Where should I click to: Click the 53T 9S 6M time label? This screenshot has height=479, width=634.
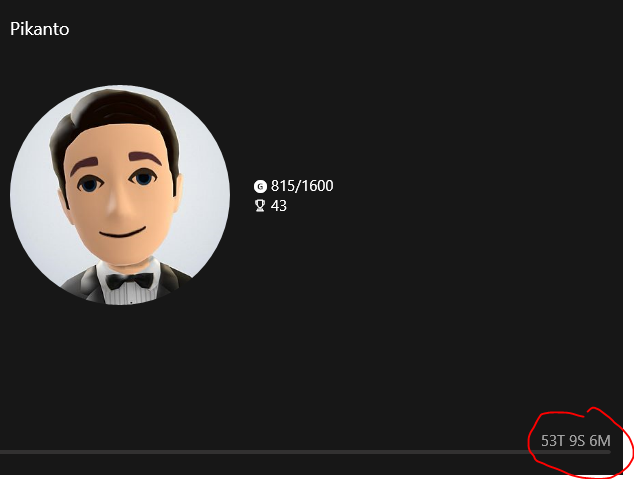coord(576,441)
